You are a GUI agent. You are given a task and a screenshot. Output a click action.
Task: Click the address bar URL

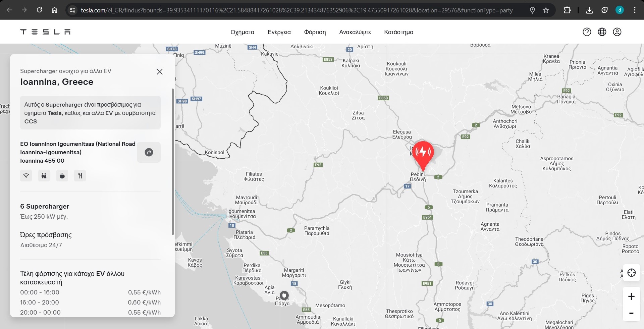[x=297, y=10]
